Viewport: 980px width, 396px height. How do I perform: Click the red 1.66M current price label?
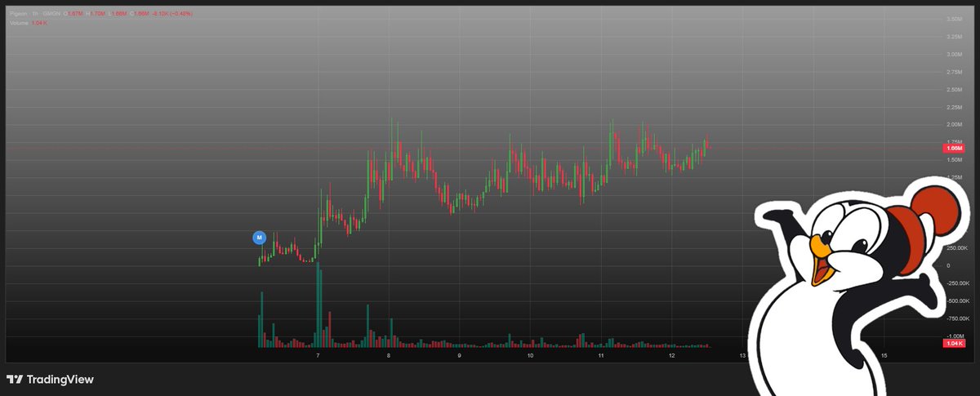pyautogui.click(x=953, y=149)
